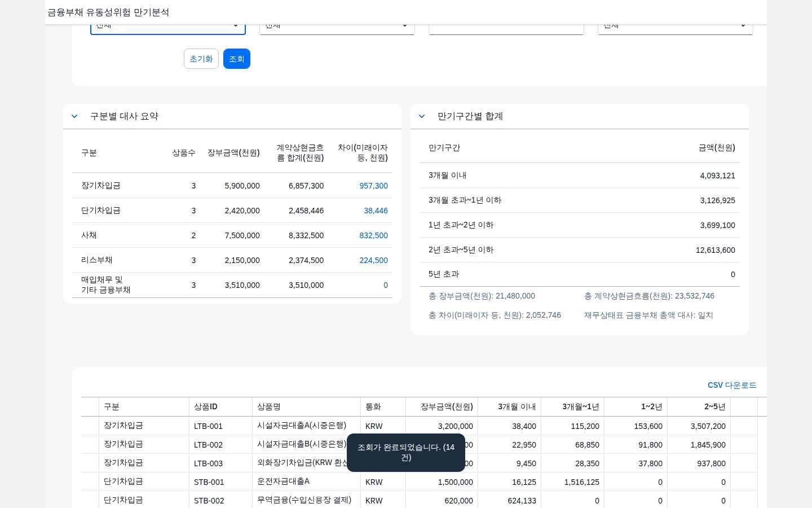Image resolution: width=812 pixels, height=508 pixels.
Task: Click the 총 장부금액(천원): 21,480,000 text
Action: coord(482,296)
